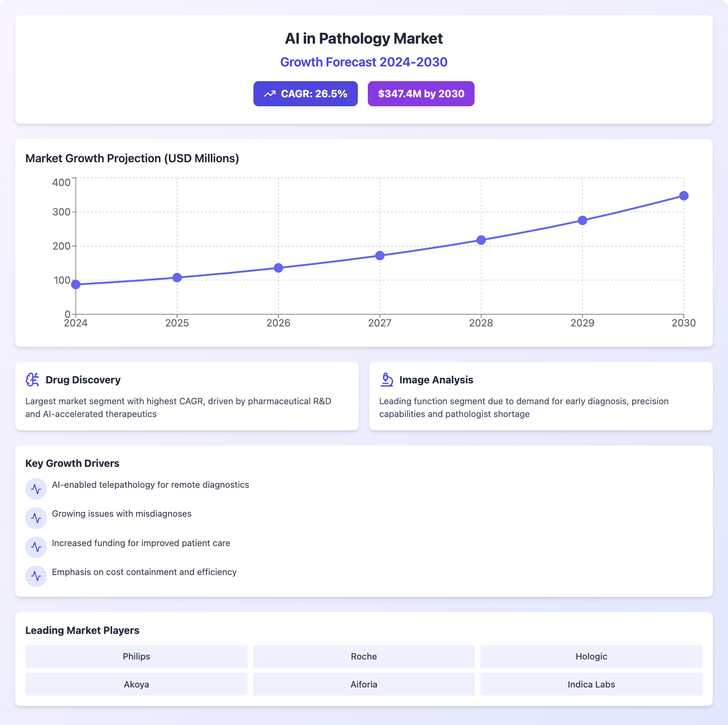Select the Philips market player tile
The image size is (728, 725).
pyautogui.click(x=136, y=657)
